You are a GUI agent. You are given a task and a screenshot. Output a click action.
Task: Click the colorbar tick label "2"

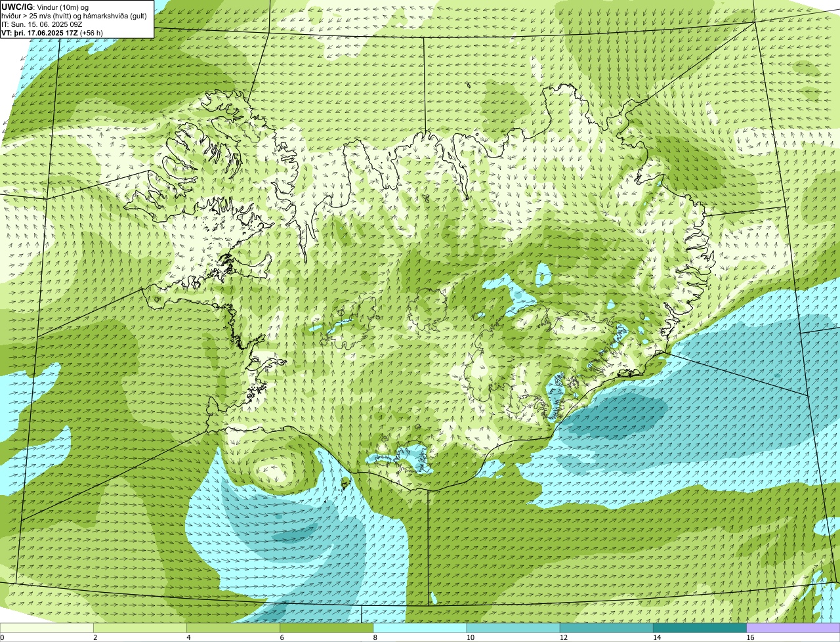click(x=95, y=637)
